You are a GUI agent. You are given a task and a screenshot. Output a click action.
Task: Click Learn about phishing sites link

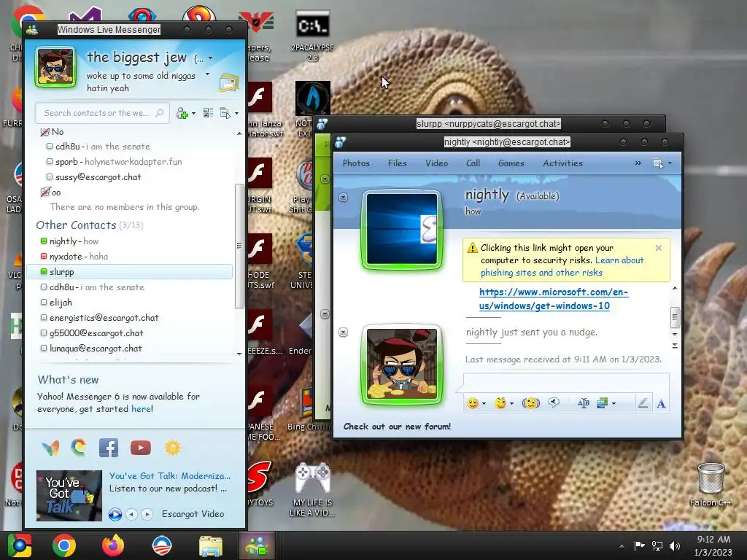point(562,267)
